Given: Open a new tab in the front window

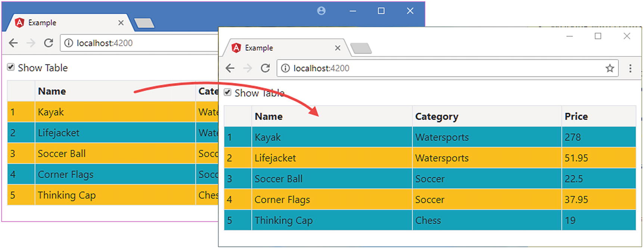Looking at the screenshot, I should (361, 49).
